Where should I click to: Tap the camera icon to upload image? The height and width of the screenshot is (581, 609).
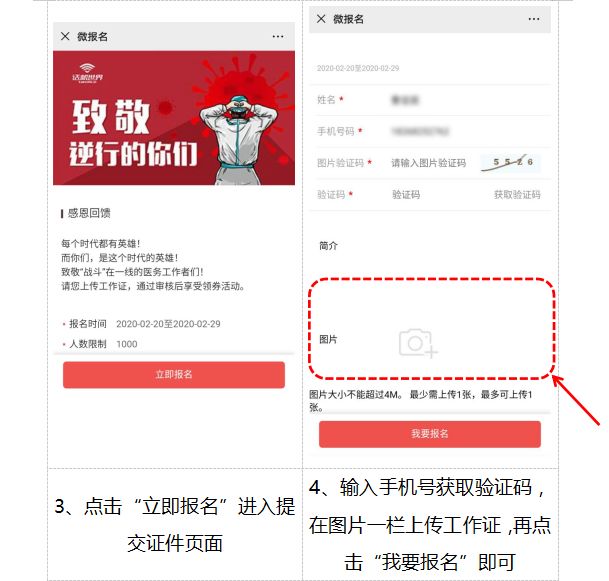[418, 343]
